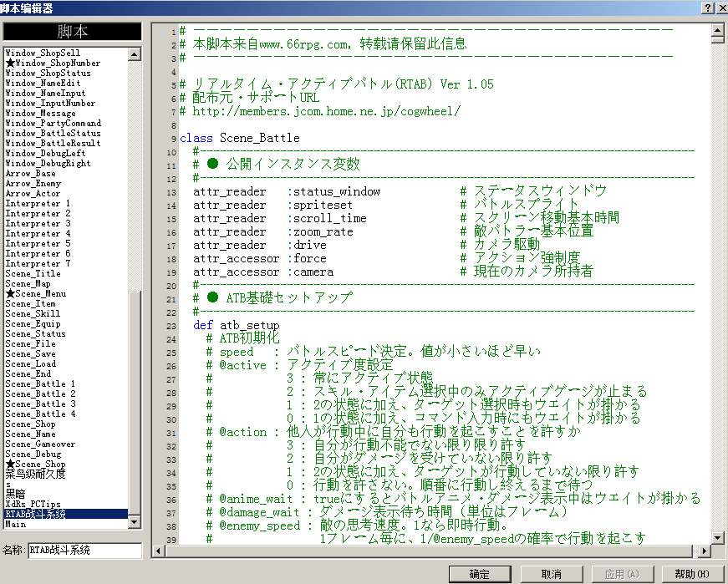Open the starred Scene_Shop script
Viewport: 728px width, 584px height.
(x=66, y=465)
